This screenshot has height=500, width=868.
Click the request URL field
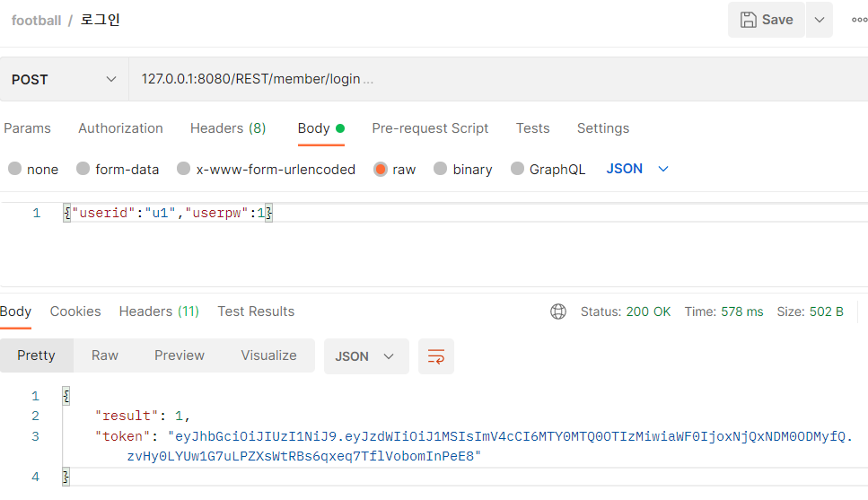(498, 79)
